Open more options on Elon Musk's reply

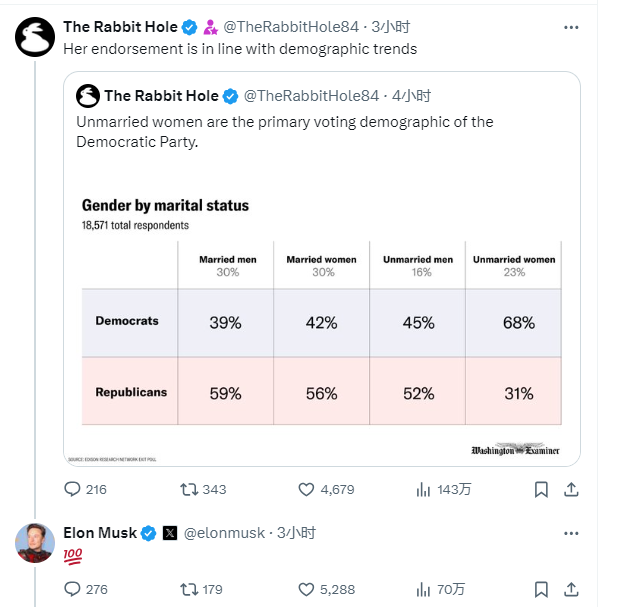(571, 533)
